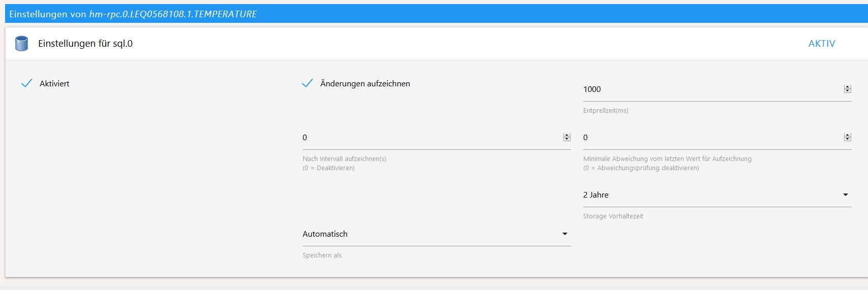Screen dimensions: 868x290
Task: Open the Storage Vorhaltezeit dropdown arrow
Action: (845, 195)
